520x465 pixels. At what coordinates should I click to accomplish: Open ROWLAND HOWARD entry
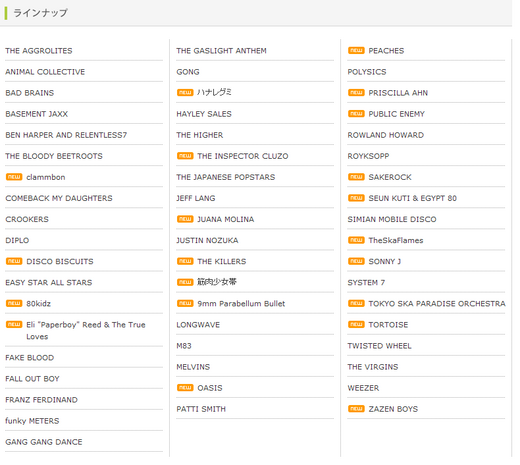386,135
